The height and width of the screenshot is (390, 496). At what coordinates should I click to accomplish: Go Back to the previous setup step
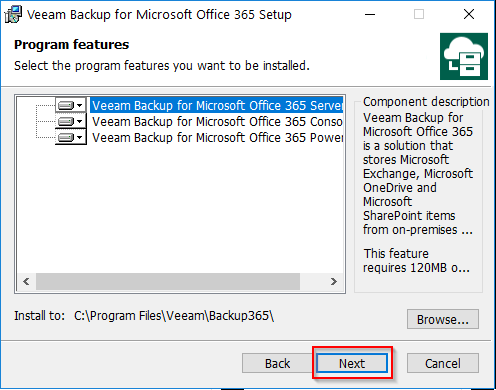[x=277, y=363]
